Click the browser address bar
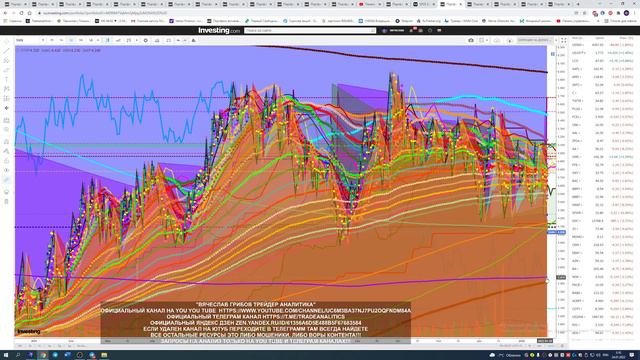Viewport: 640px width, 360px height. [x=302, y=13]
